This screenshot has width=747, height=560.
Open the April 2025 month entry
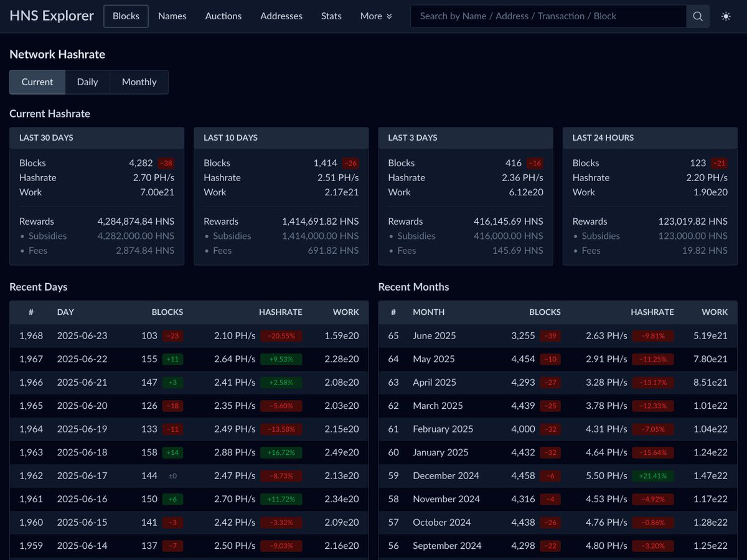point(558,383)
